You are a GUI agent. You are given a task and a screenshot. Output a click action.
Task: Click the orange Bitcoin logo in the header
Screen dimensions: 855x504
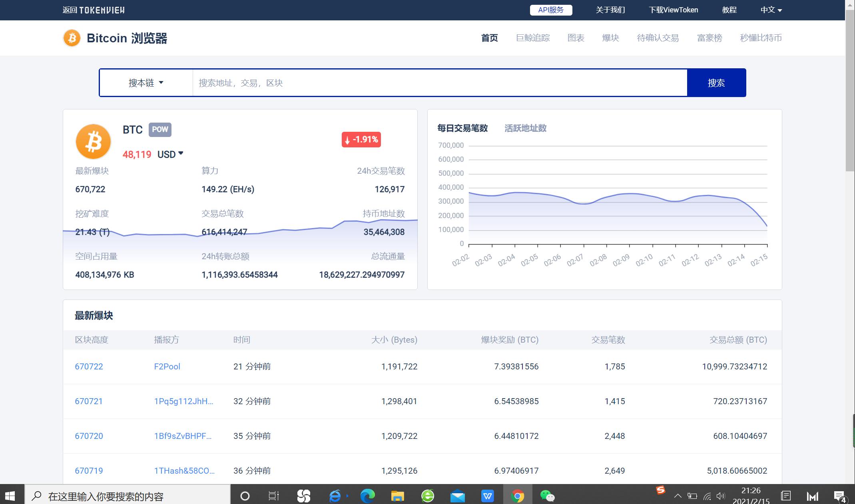point(72,38)
